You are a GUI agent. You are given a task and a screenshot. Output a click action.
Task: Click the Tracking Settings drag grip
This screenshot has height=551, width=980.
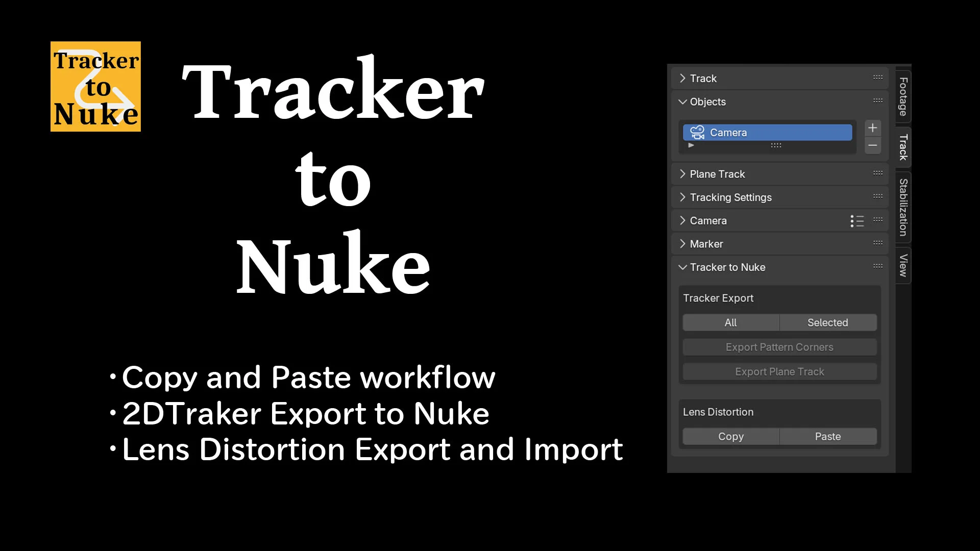878,196
